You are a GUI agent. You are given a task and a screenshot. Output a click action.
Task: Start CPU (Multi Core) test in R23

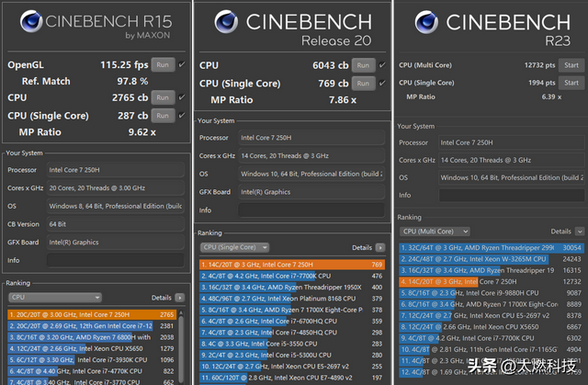click(571, 65)
